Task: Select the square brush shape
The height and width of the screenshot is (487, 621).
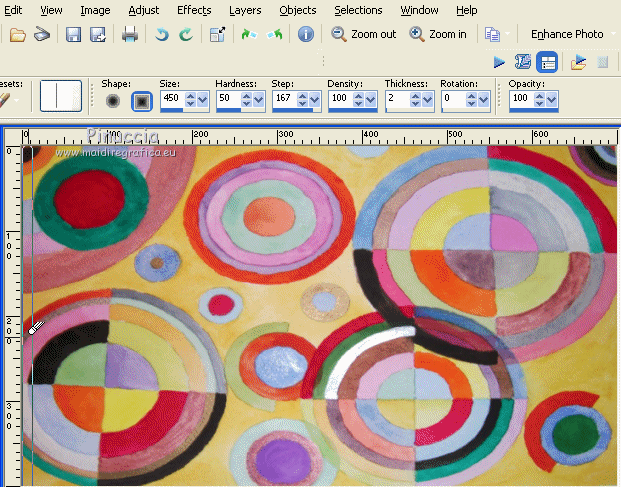Action: click(x=141, y=100)
